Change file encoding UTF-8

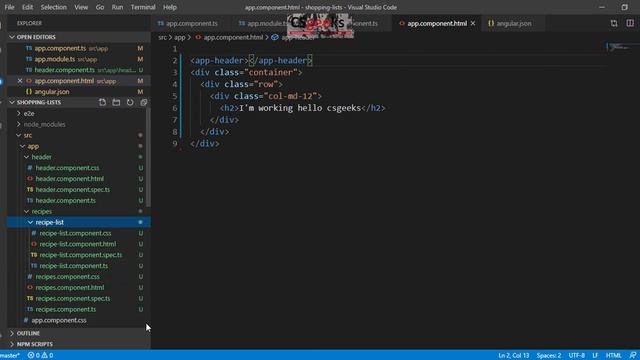[x=577, y=356]
